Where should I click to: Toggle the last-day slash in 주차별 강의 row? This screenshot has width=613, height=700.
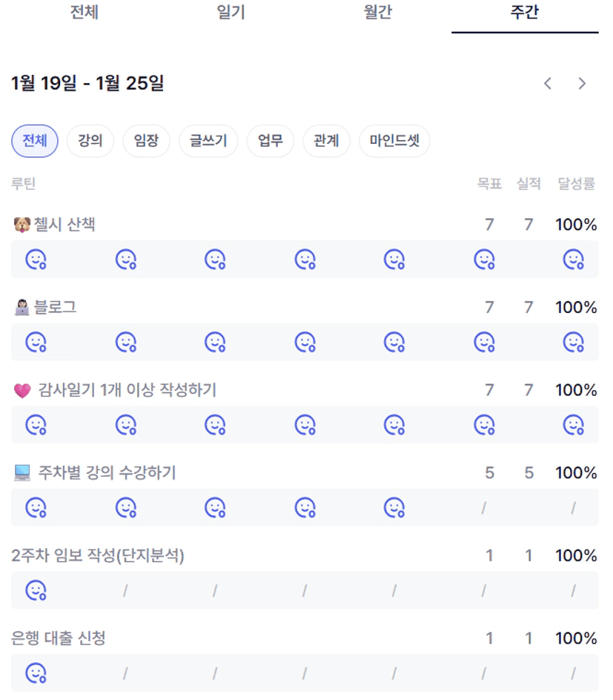573,508
